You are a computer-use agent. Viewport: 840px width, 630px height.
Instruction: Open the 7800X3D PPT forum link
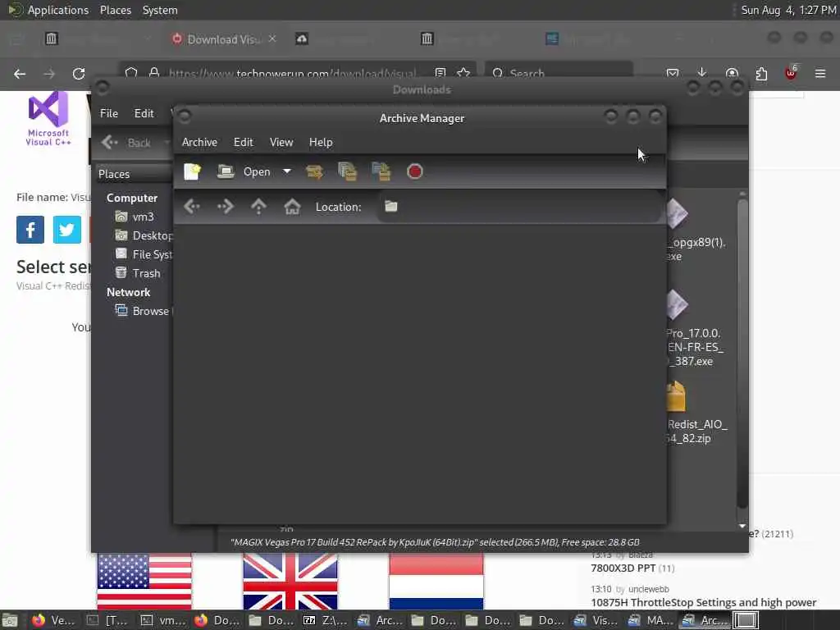[x=623, y=568]
